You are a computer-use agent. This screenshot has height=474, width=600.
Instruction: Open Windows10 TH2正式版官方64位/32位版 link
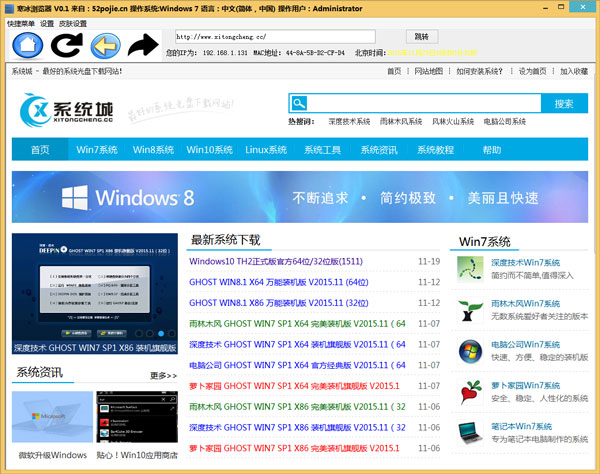click(276, 261)
